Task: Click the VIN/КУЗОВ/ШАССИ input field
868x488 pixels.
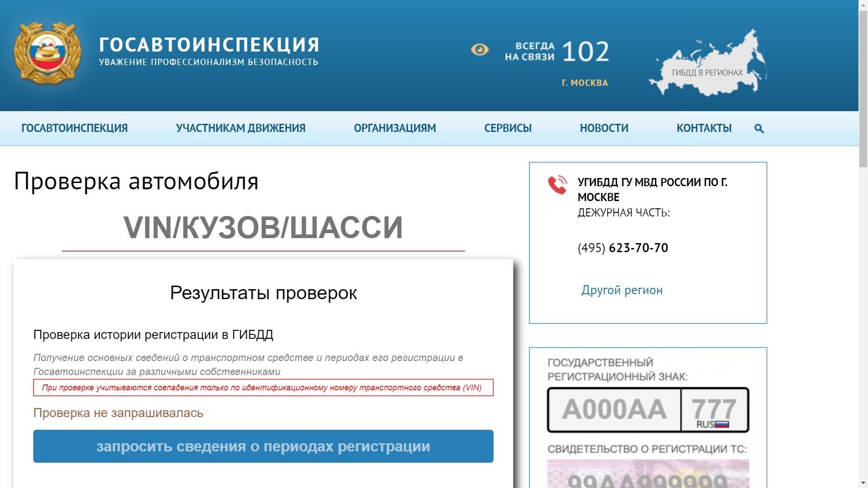Action: (x=263, y=227)
